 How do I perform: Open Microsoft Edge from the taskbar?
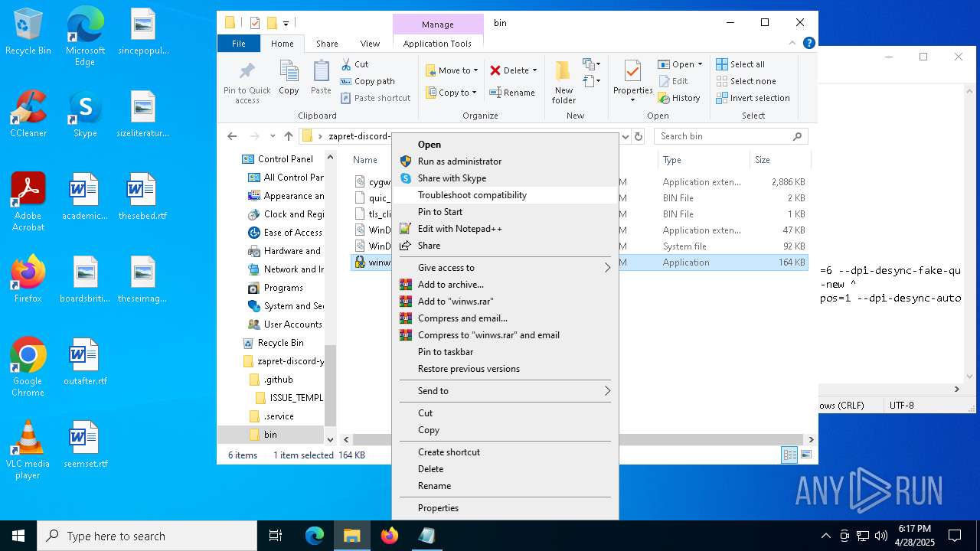[x=315, y=536]
